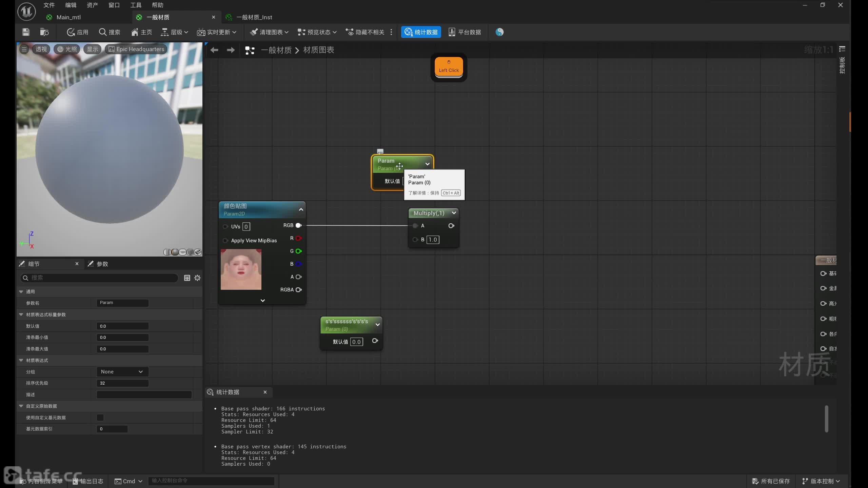Collapse the 材质表达式标量参数 section
The height and width of the screenshot is (488, 868).
coord(21,314)
